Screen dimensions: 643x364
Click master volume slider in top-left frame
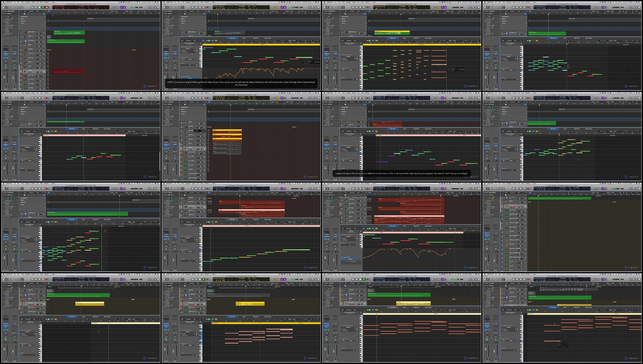137,7
